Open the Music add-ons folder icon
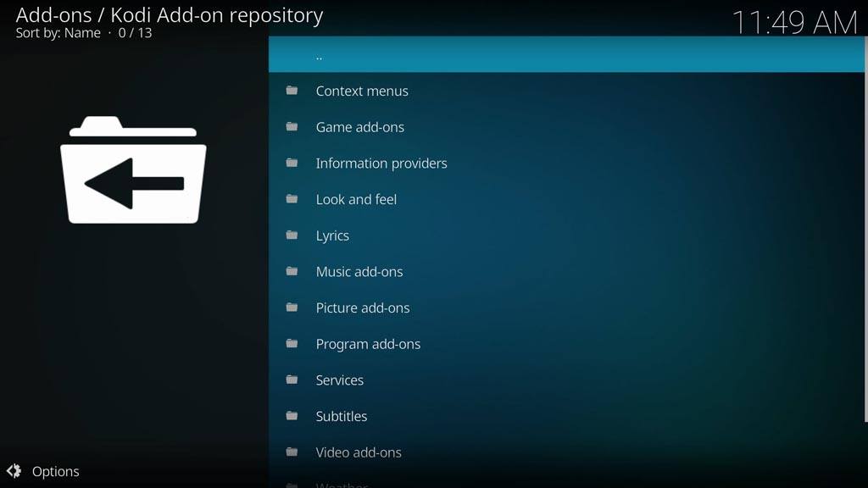The width and height of the screenshot is (868, 488). tap(292, 271)
